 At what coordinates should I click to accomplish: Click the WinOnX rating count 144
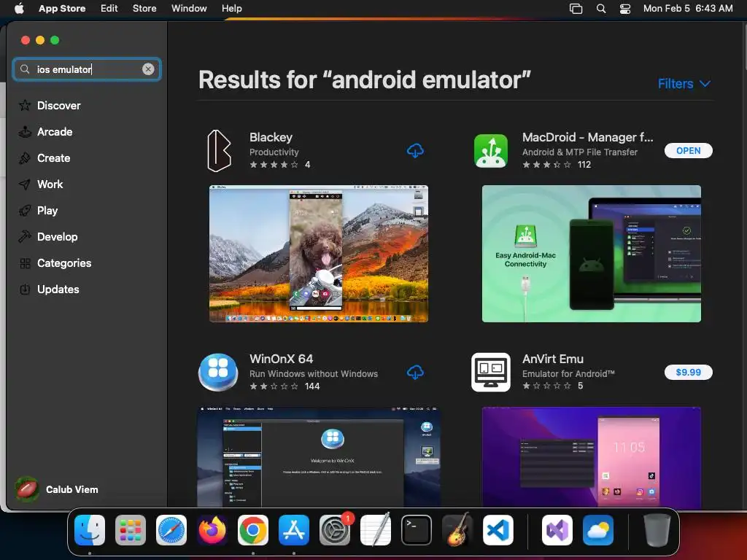click(x=312, y=386)
